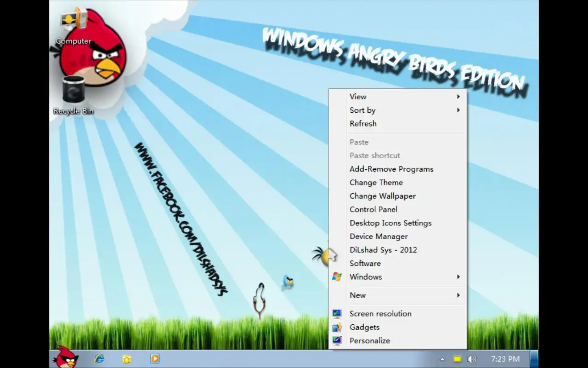Click the 7:23 PM clock
Viewport: 588px width, 368px height.
pyautogui.click(x=505, y=359)
